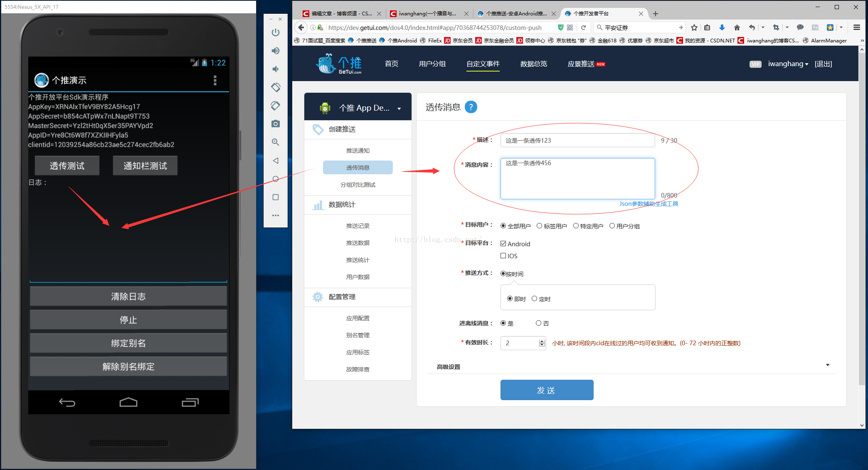Click inside the 消息内容 text area
This screenshot has height=470, width=868.
(x=577, y=179)
